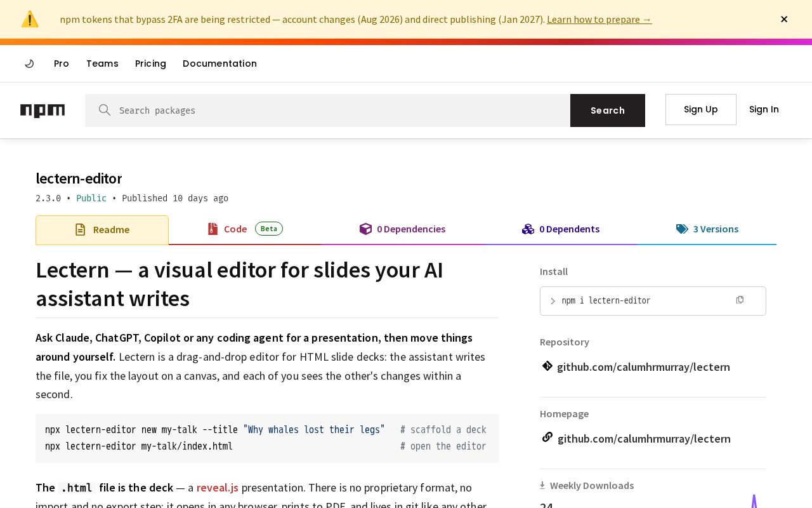Viewport: 812px width, 508px height.
Task: Click the Sign In link
Action: click(764, 109)
